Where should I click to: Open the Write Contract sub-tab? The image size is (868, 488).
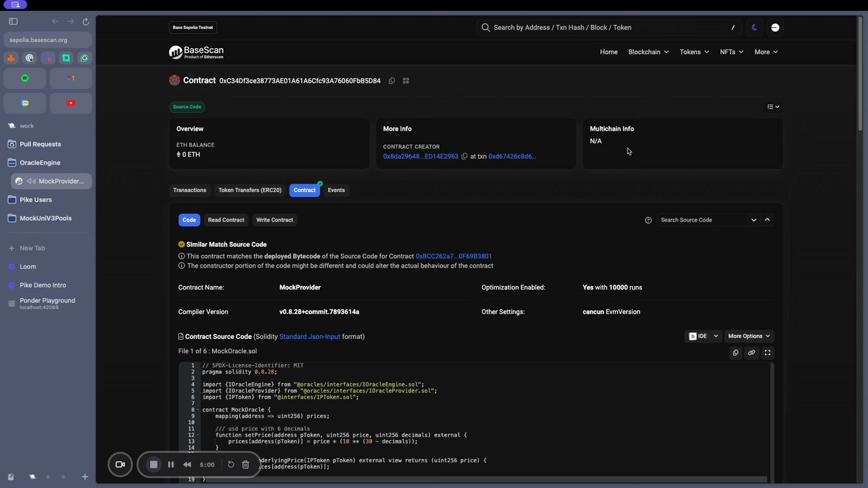click(x=275, y=220)
